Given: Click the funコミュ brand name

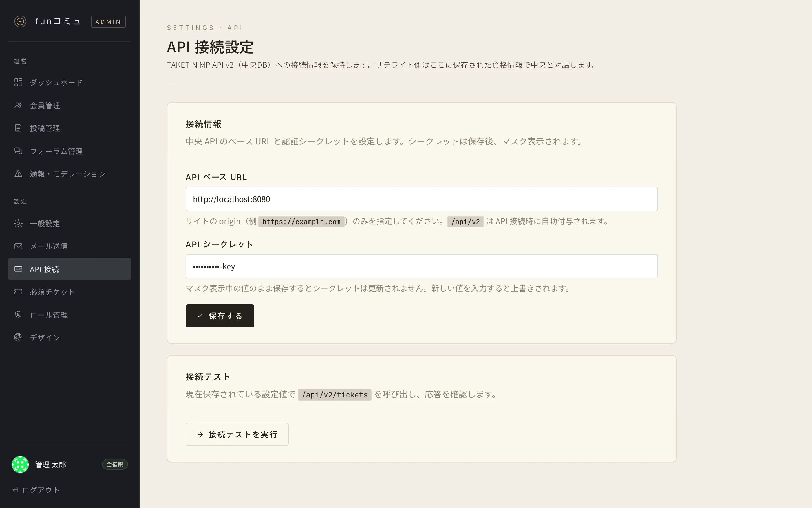Looking at the screenshot, I should click(x=58, y=21).
